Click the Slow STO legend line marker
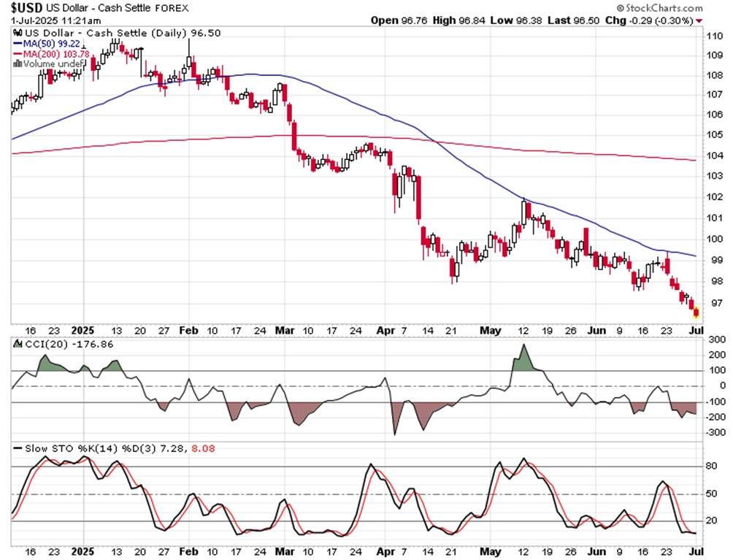 [x=18, y=447]
